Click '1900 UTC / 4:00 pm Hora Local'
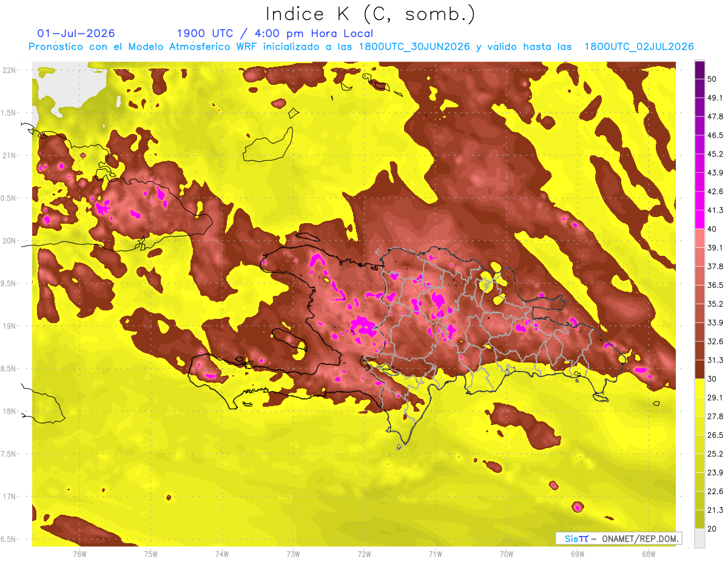Image resolution: width=728 pixels, height=562 pixels. tap(275, 33)
